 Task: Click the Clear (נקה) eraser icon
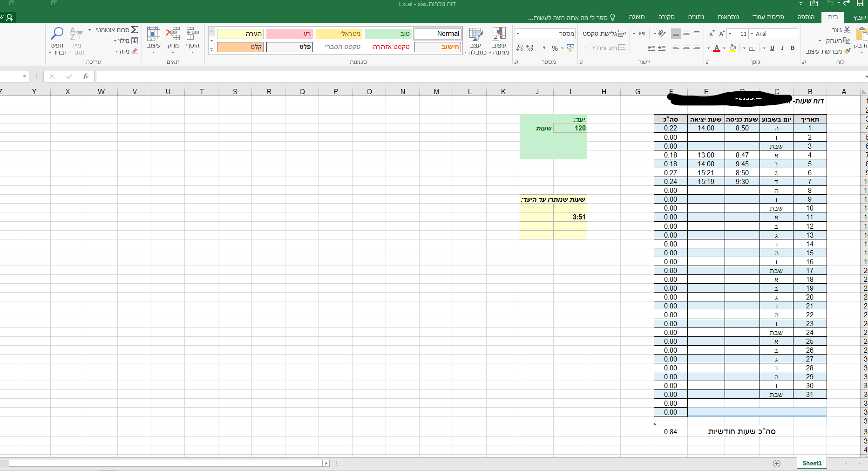pos(135,51)
